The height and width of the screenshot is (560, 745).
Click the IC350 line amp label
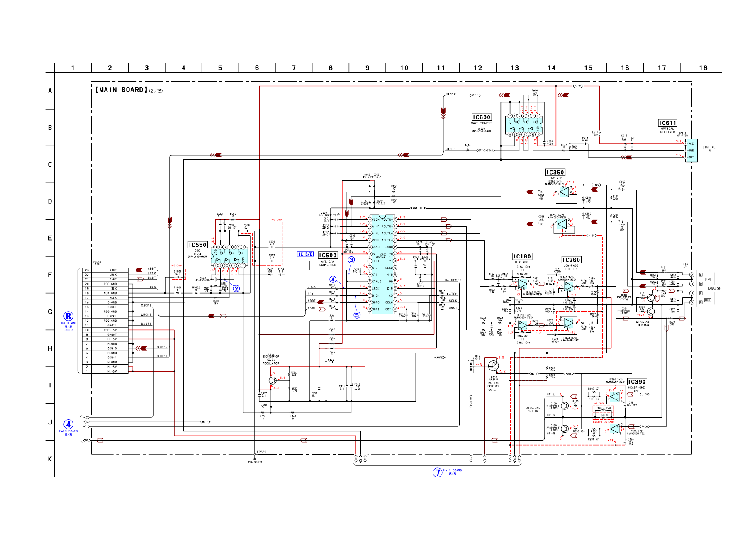(555, 173)
